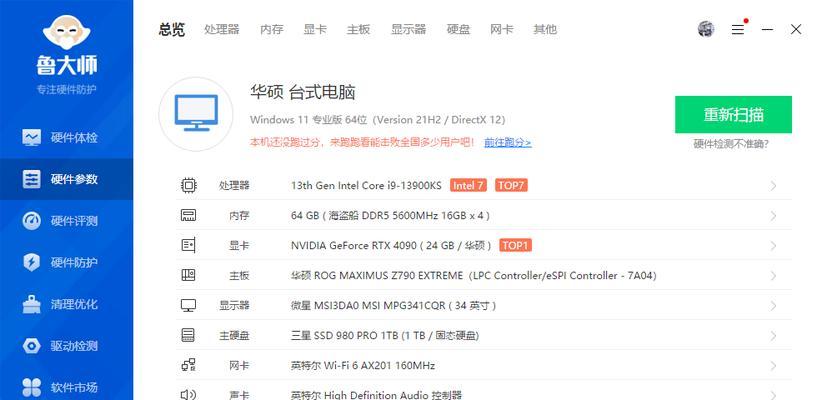Screen dimensions: 817x400
Task: Switch to the 总览 tab
Action: (x=172, y=29)
